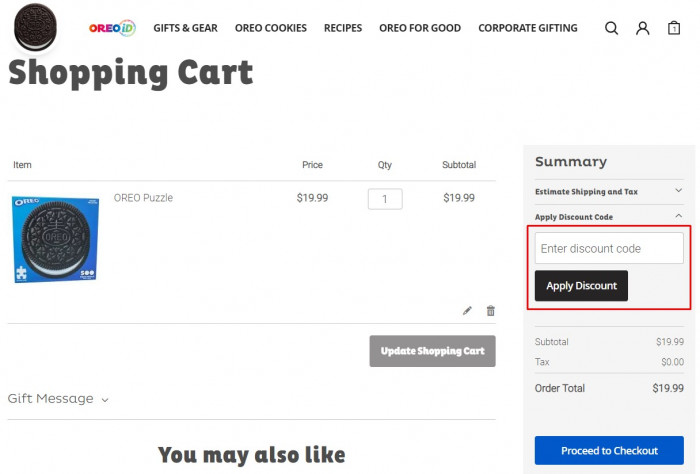
Task: Open the OREOiD logo link
Action: 112,28
